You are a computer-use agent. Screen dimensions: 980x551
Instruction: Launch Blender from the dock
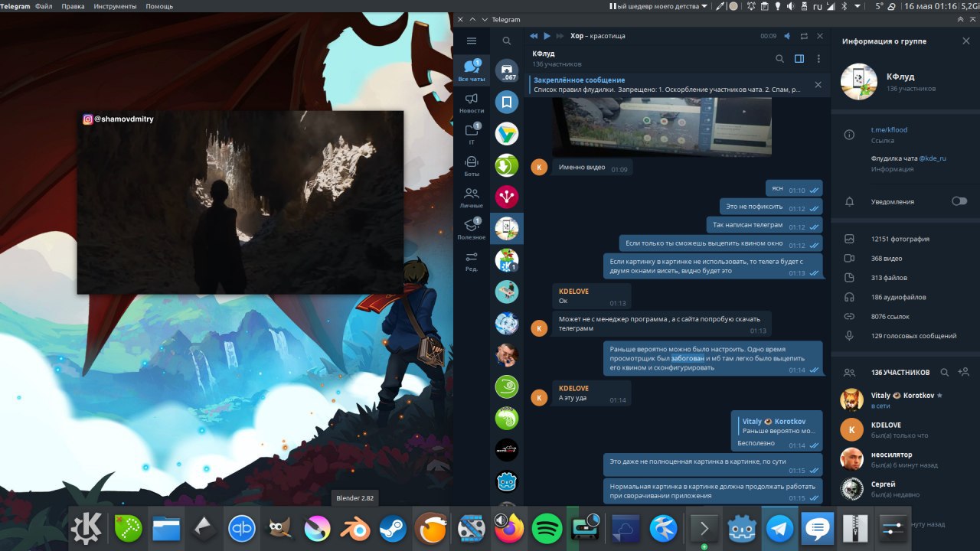pyautogui.click(x=354, y=528)
